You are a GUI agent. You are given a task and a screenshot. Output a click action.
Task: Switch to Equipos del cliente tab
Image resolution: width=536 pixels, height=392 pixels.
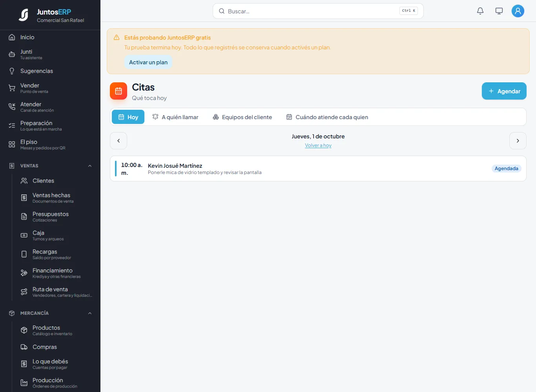click(242, 117)
